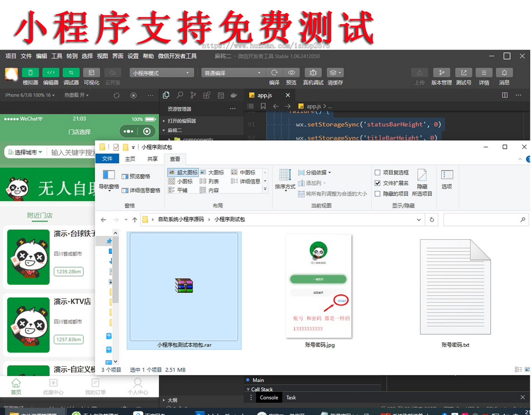
Task: Select 超大图标 extra large icons layout
Action: 183,172
